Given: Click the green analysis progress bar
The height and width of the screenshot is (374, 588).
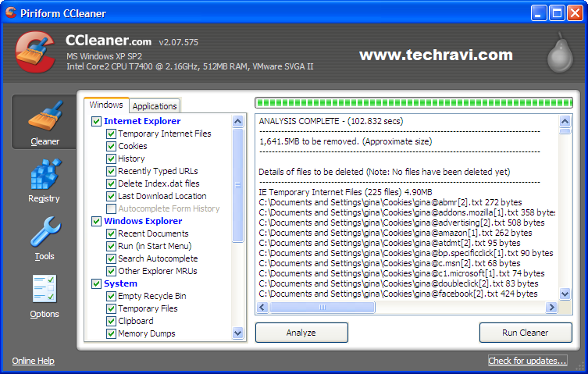Looking at the screenshot, I should pyautogui.click(x=414, y=103).
